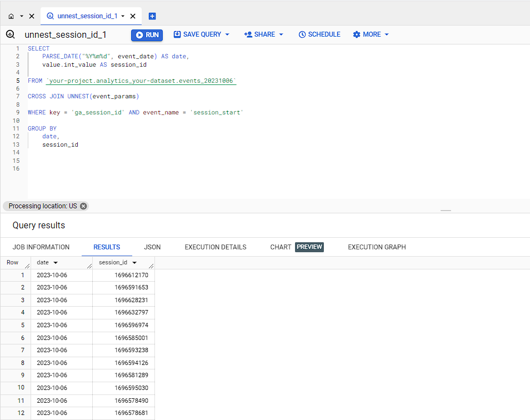
Task: Schedule the query
Action: 319,34
